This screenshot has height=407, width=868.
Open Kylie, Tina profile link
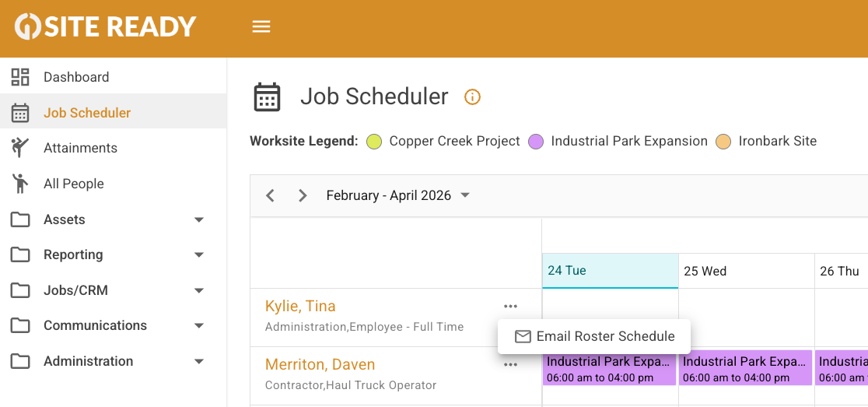point(300,306)
